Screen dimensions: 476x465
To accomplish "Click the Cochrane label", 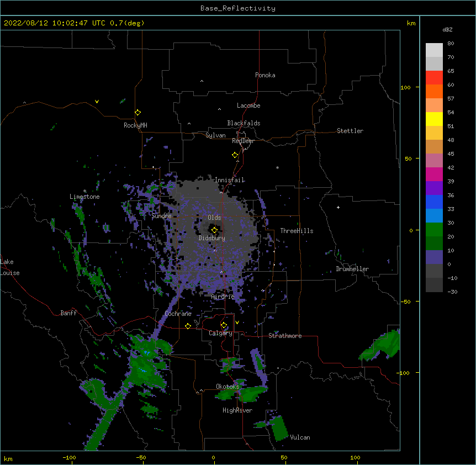I will [178, 314].
